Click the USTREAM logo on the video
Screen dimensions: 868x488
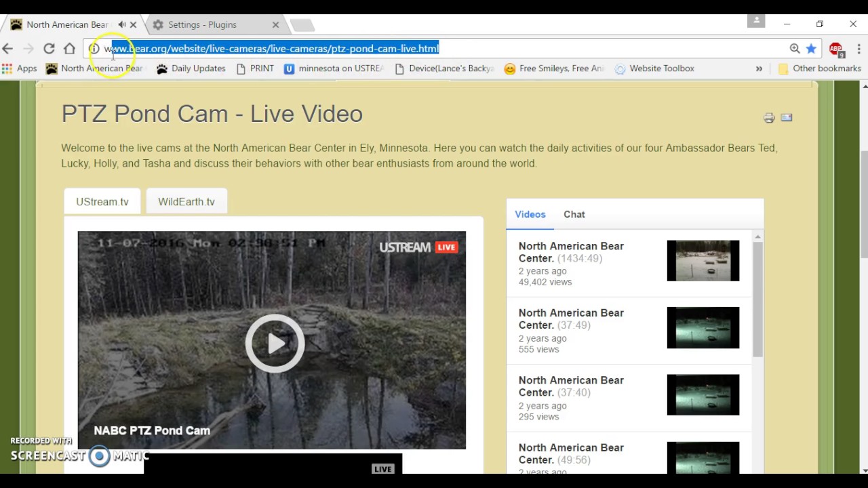(x=405, y=247)
